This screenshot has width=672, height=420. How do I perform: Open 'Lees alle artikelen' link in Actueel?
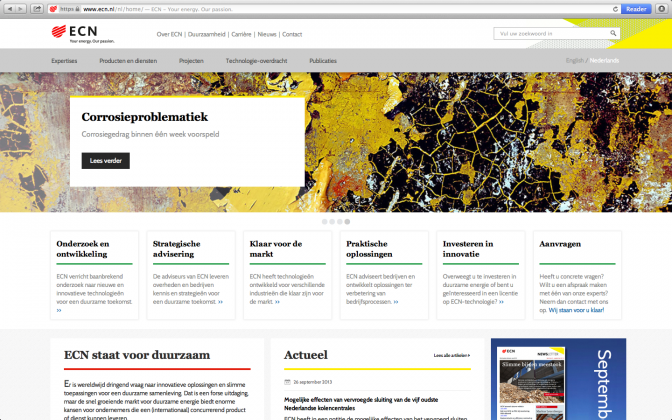(452, 355)
